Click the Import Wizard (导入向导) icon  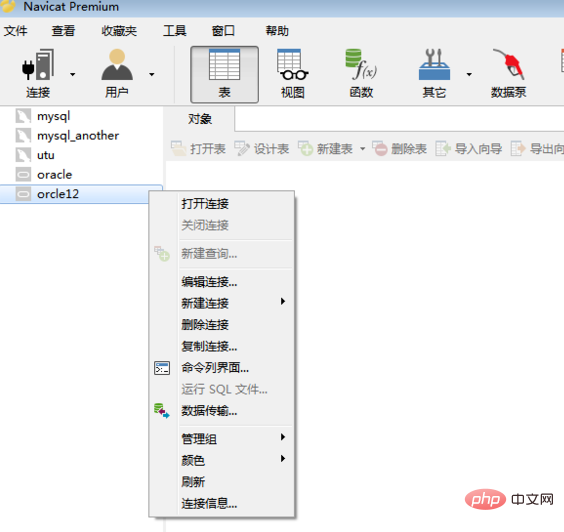(x=443, y=148)
